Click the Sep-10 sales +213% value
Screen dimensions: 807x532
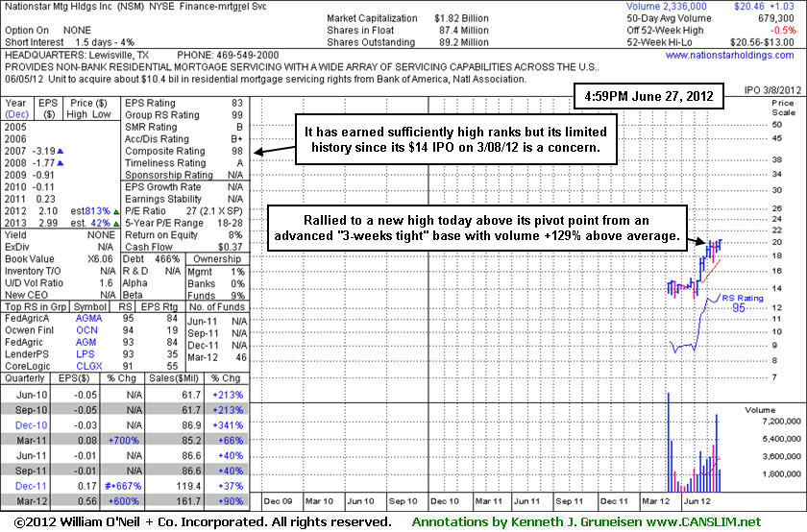click(228, 410)
